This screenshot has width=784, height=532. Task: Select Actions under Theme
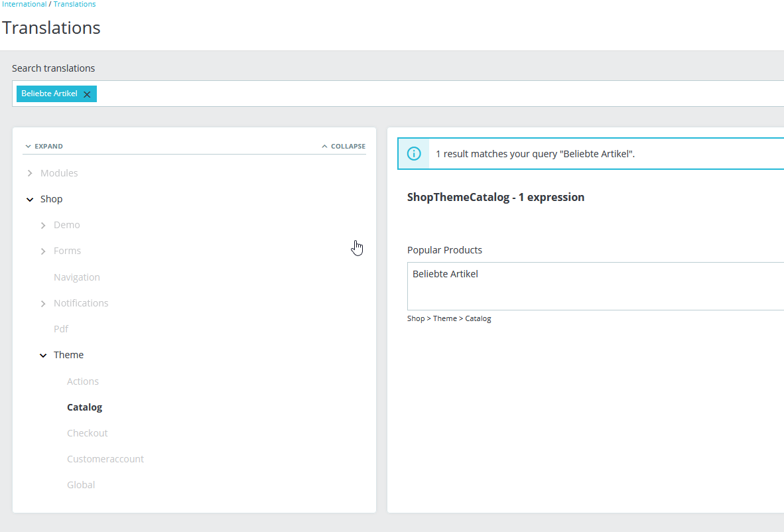tap(83, 381)
